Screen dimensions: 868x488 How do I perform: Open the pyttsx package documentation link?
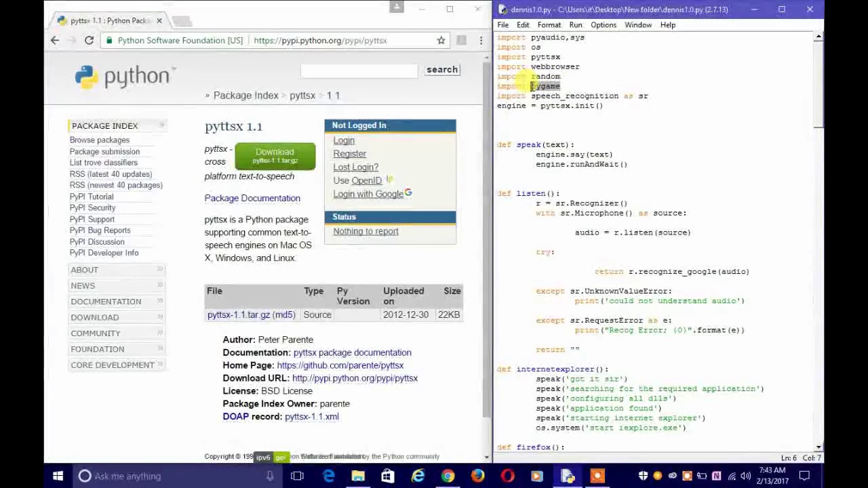click(x=352, y=352)
